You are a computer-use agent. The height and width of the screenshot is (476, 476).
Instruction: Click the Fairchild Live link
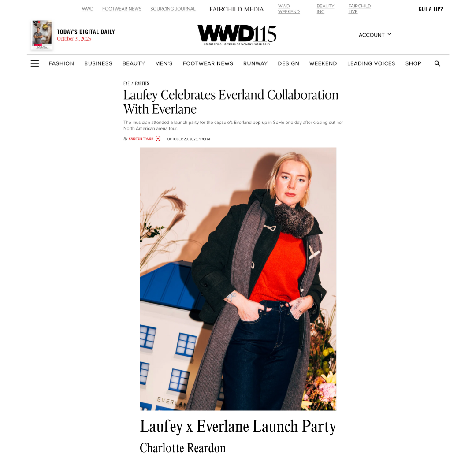360,9
